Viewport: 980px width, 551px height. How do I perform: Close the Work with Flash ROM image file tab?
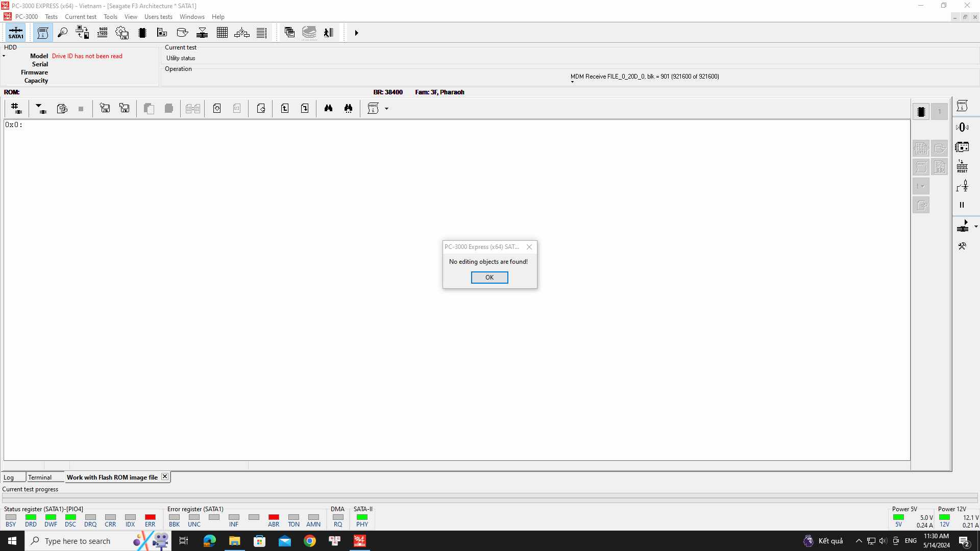(164, 477)
